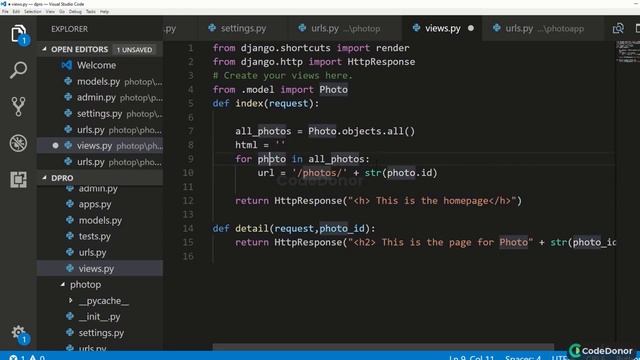Expand the __pycache__ folder
The width and height of the screenshot is (640, 360).
click(70, 300)
